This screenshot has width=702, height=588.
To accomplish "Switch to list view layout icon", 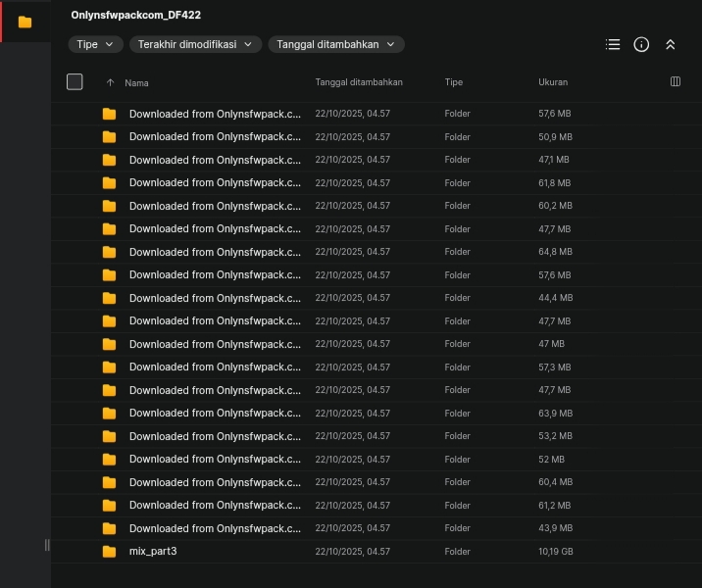I will [x=613, y=44].
